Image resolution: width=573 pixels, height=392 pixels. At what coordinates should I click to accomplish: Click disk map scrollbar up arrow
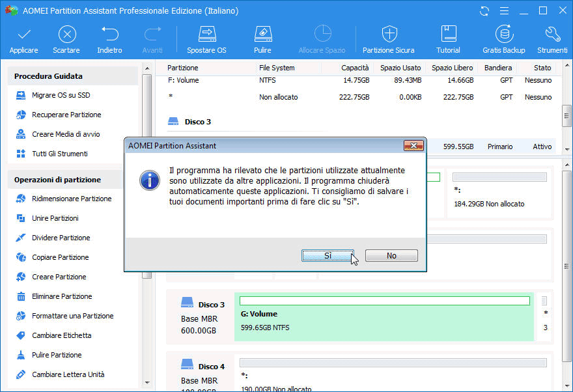(x=566, y=165)
